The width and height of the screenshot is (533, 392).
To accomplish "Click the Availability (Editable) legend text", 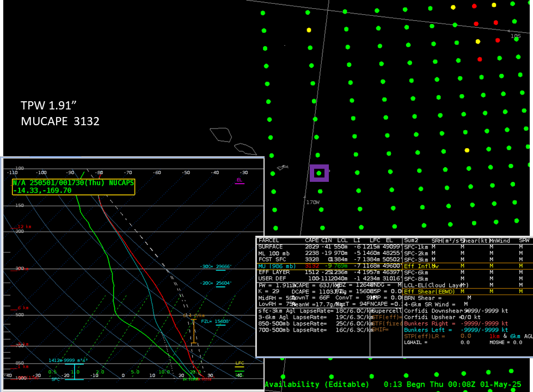I will tap(317, 384).
